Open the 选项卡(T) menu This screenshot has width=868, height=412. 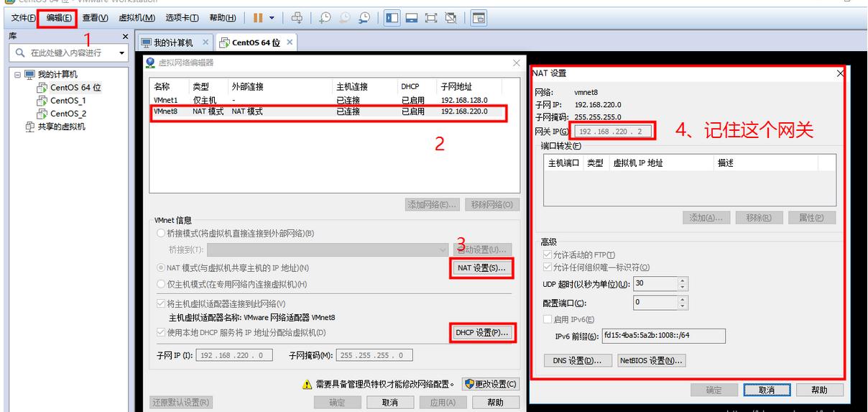(182, 17)
